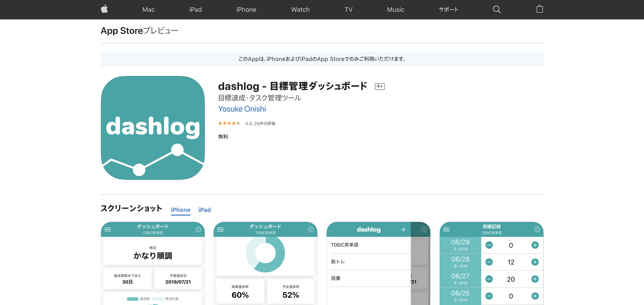Open the shopping bag icon

pyautogui.click(x=540, y=9)
